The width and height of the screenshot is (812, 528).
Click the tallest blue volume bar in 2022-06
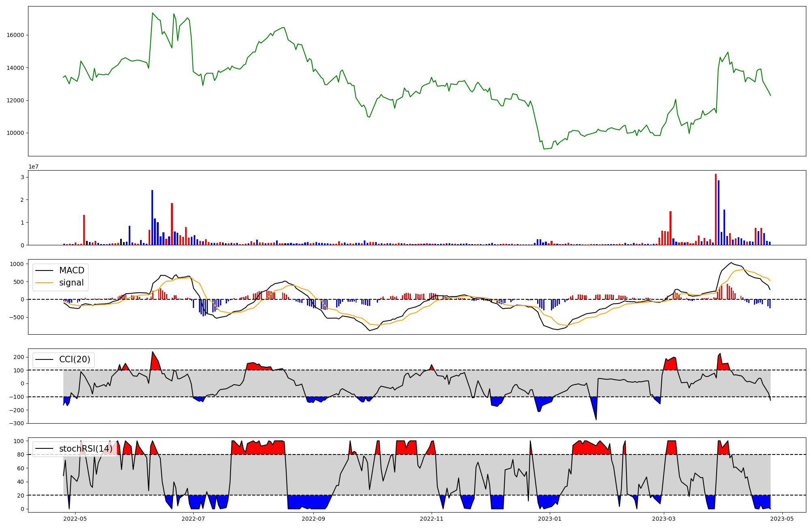(x=152, y=217)
